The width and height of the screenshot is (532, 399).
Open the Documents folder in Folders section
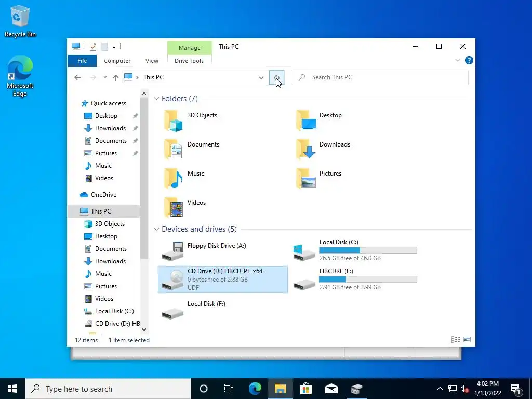pyautogui.click(x=192, y=150)
